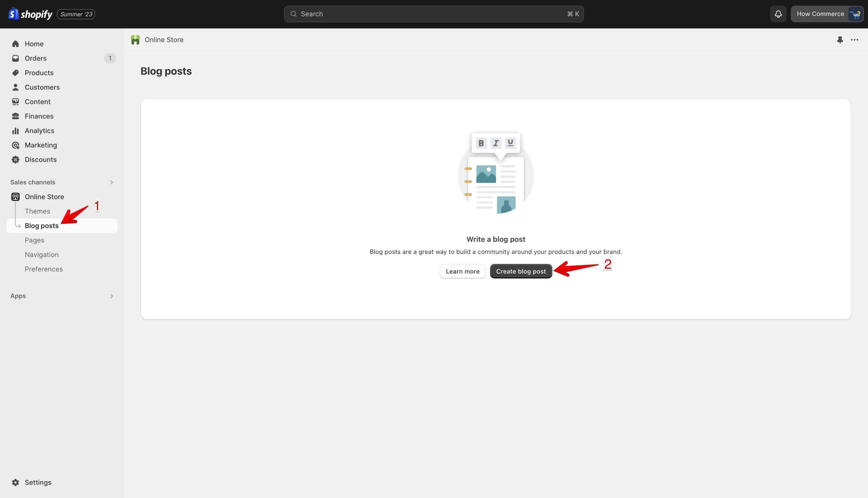Expand Apps chevron
Viewport: 868px width, 498px height.
tap(112, 296)
